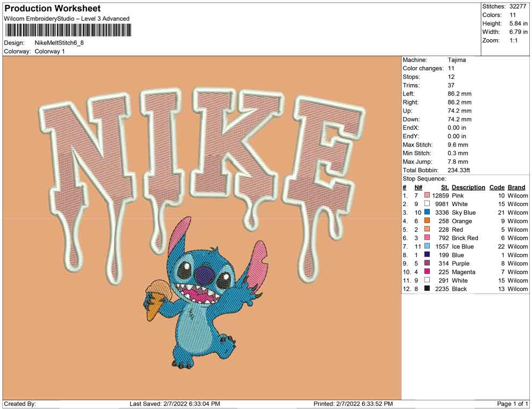Click the 'Tajima' machine value
Screen dimensions: 532x409
pos(457,60)
